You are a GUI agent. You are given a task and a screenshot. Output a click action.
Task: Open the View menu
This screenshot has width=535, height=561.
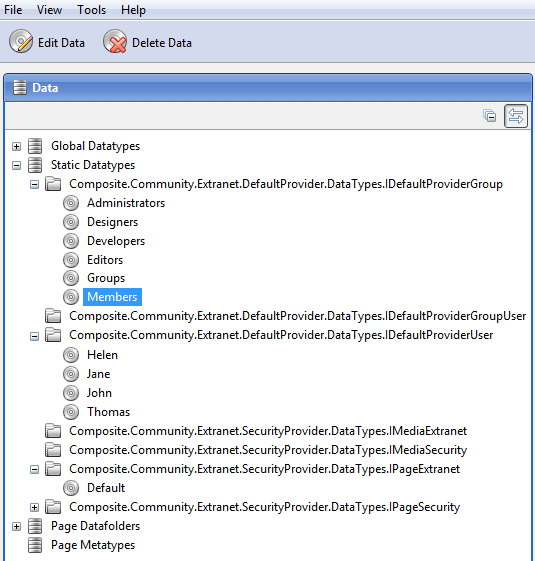click(49, 10)
